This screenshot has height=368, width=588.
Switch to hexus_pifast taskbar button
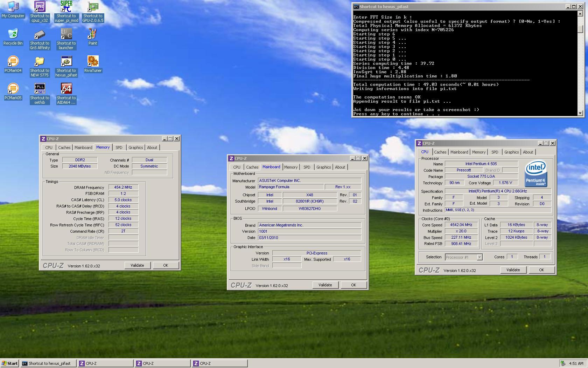[x=49, y=363]
